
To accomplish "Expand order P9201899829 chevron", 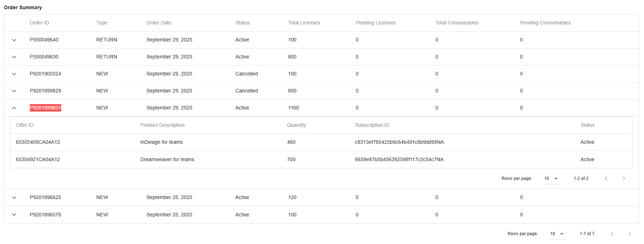I will tap(14, 91).
